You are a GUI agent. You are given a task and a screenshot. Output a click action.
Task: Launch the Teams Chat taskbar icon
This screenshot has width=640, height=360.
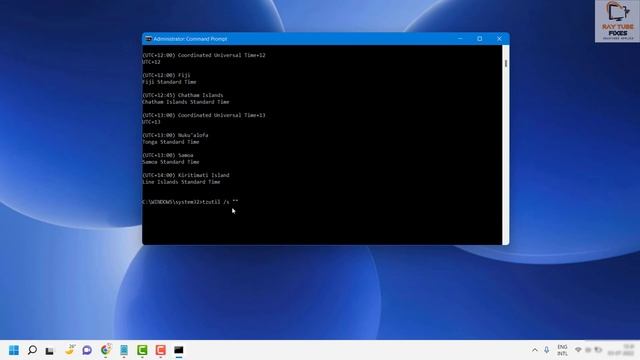click(87, 350)
